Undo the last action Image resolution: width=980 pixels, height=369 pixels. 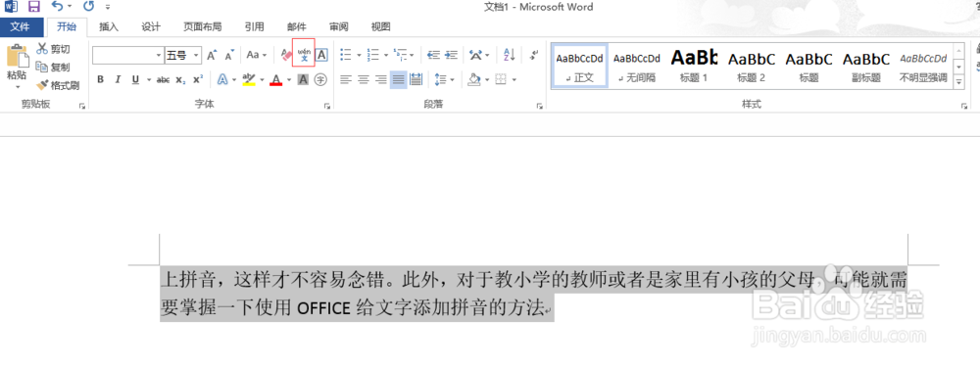(x=57, y=7)
